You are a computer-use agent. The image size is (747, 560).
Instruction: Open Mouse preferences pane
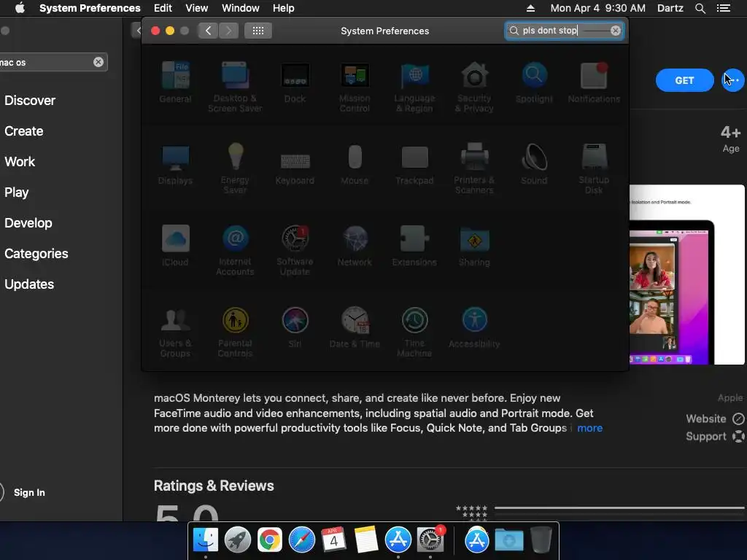(x=355, y=164)
